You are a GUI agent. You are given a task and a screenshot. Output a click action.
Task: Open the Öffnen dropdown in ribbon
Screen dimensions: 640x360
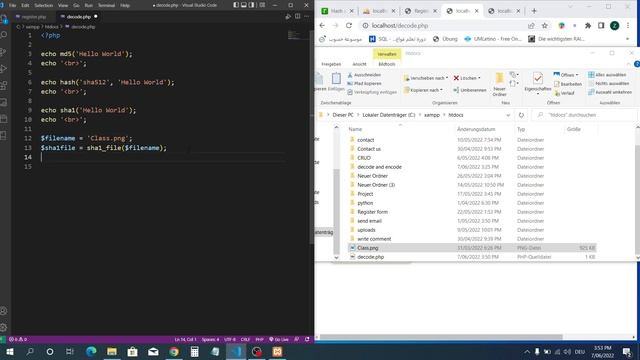pyautogui.click(x=566, y=75)
